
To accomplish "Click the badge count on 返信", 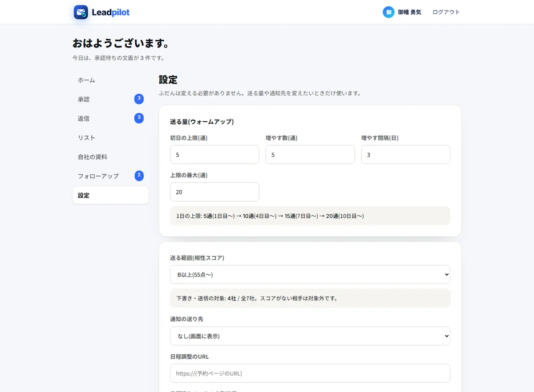I will point(139,118).
